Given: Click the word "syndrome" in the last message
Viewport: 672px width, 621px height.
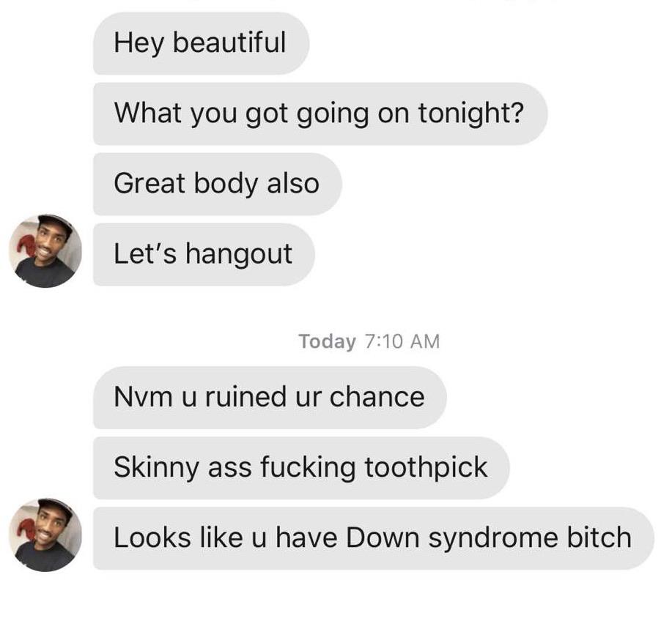Looking at the screenshot, I should [493, 538].
